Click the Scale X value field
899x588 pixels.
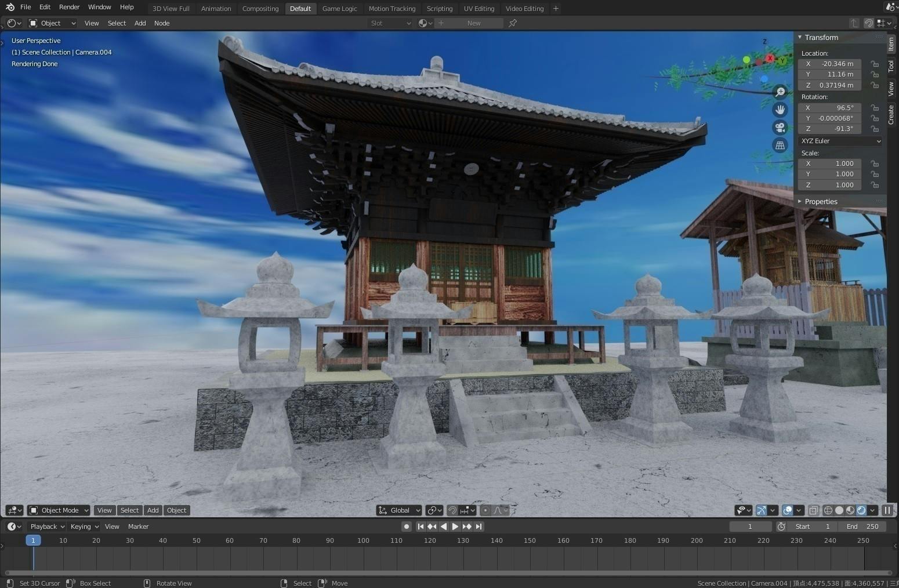tap(829, 164)
